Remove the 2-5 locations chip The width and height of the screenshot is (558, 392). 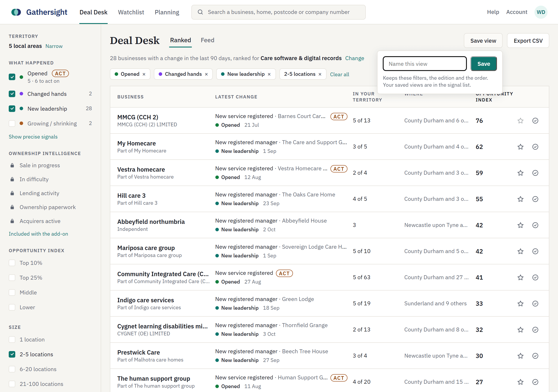(320, 74)
